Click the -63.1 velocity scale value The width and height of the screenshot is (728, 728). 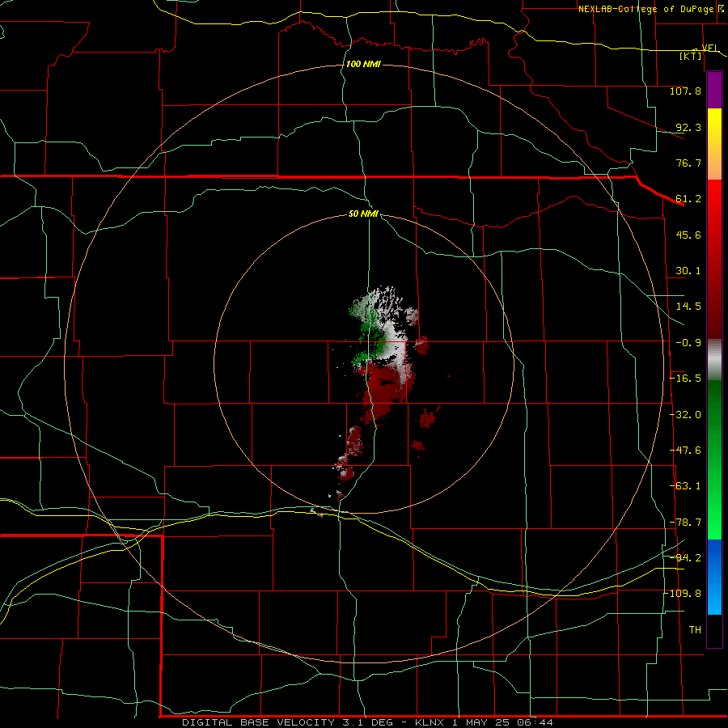point(685,486)
